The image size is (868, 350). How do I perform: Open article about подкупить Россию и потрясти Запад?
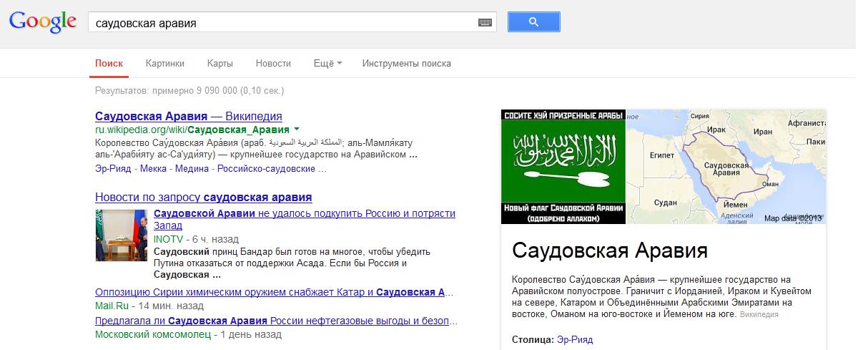pos(305,219)
